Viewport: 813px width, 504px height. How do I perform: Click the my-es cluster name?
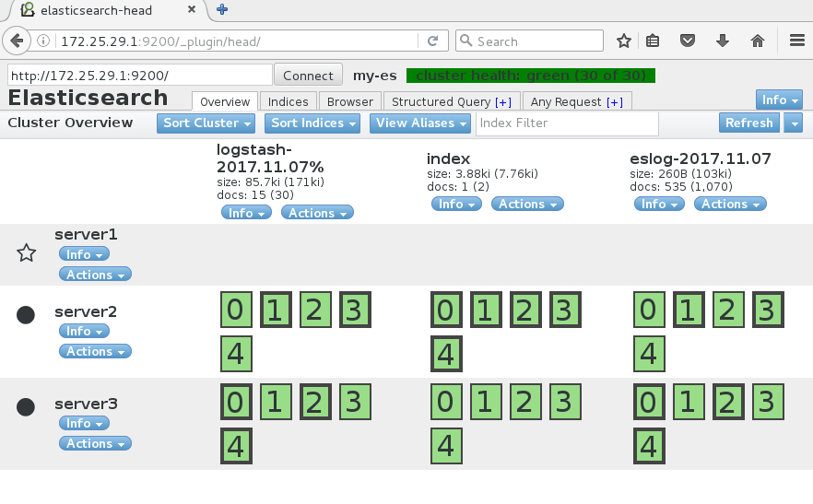coord(375,76)
